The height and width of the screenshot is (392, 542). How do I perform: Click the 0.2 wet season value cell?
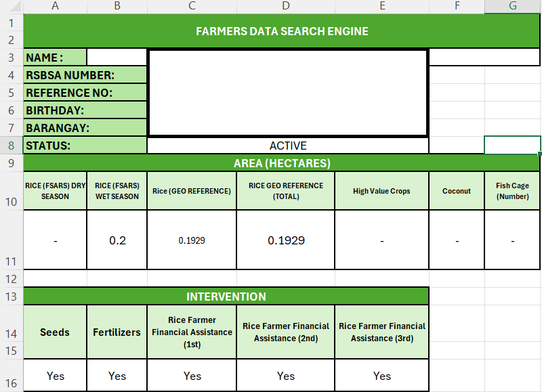(117, 240)
